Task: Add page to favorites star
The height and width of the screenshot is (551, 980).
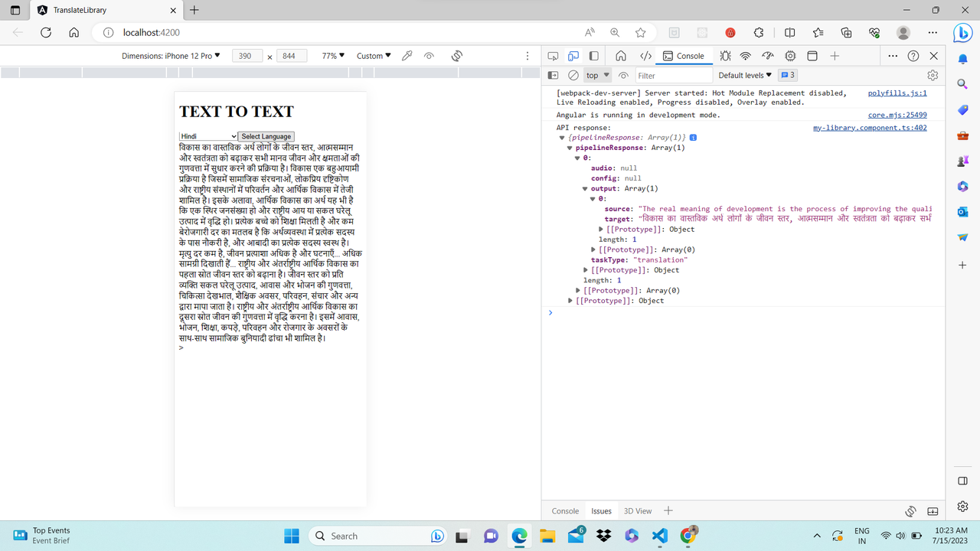Action: click(x=640, y=32)
